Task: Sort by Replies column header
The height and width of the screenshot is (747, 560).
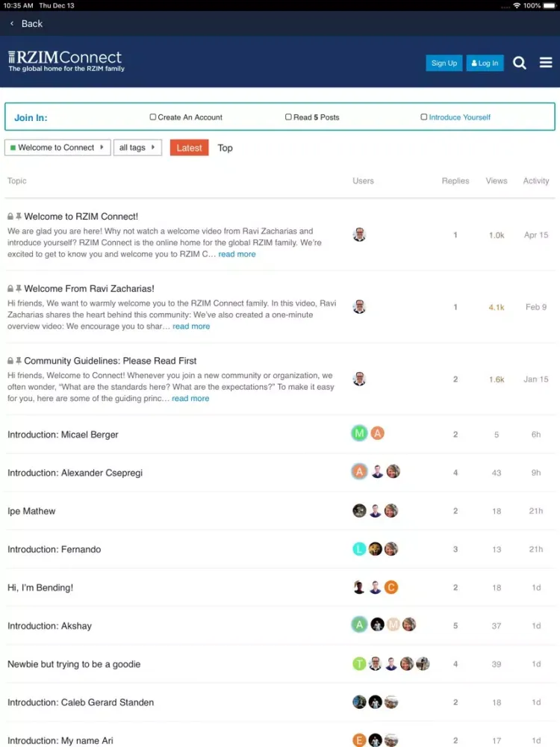Action: tap(455, 181)
